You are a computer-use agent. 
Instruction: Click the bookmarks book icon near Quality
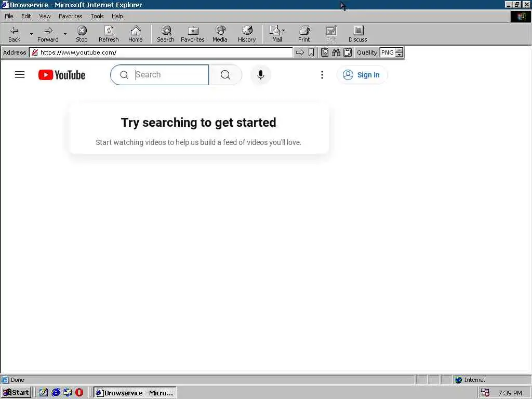pos(325,52)
